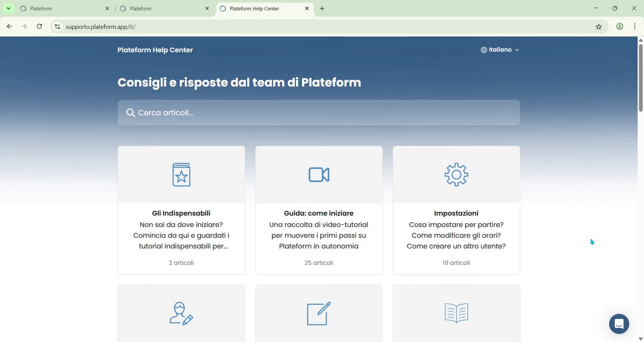The image size is (644, 342).
Task: Open the Guida: come iniziare title
Action: click(319, 213)
